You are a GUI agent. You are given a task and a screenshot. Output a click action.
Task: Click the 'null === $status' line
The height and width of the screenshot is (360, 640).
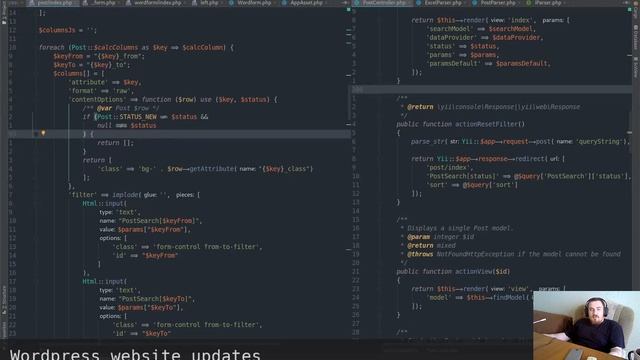127,125
